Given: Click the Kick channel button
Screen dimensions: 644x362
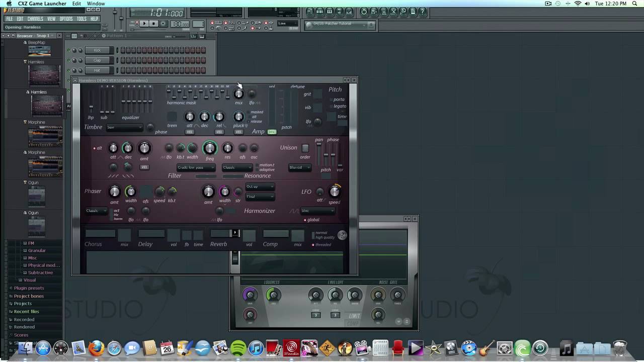Looking at the screenshot, I should click(x=97, y=50).
